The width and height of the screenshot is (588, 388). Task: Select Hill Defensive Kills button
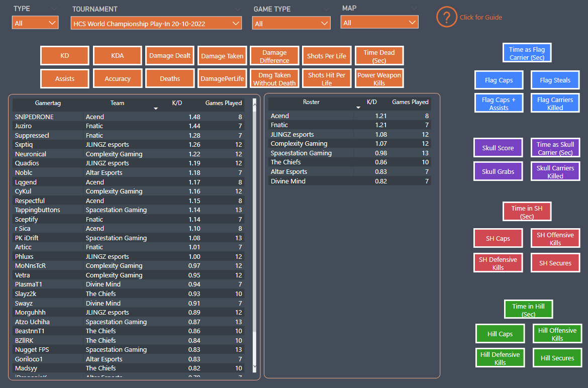pos(500,358)
